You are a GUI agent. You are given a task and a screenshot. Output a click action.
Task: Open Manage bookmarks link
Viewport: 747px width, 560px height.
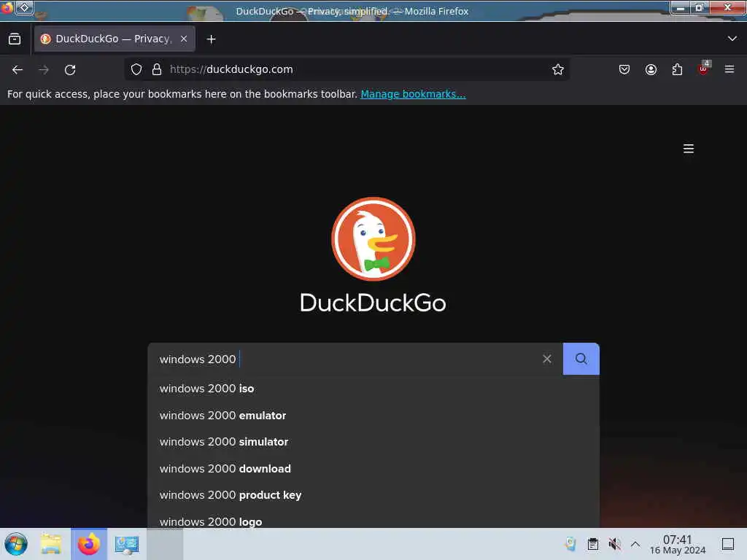pyautogui.click(x=413, y=94)
